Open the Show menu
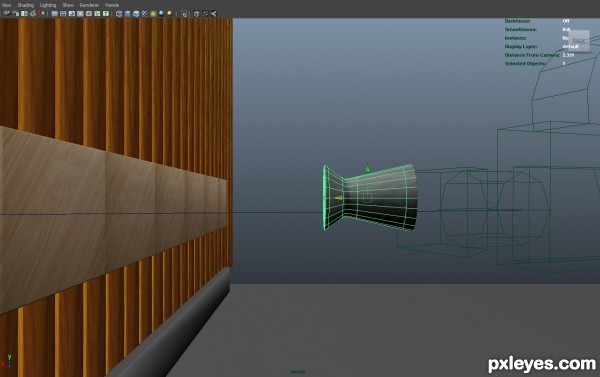The height and width of the screenshot is (377, 600). pyautogui.click(x=68, y=5)
